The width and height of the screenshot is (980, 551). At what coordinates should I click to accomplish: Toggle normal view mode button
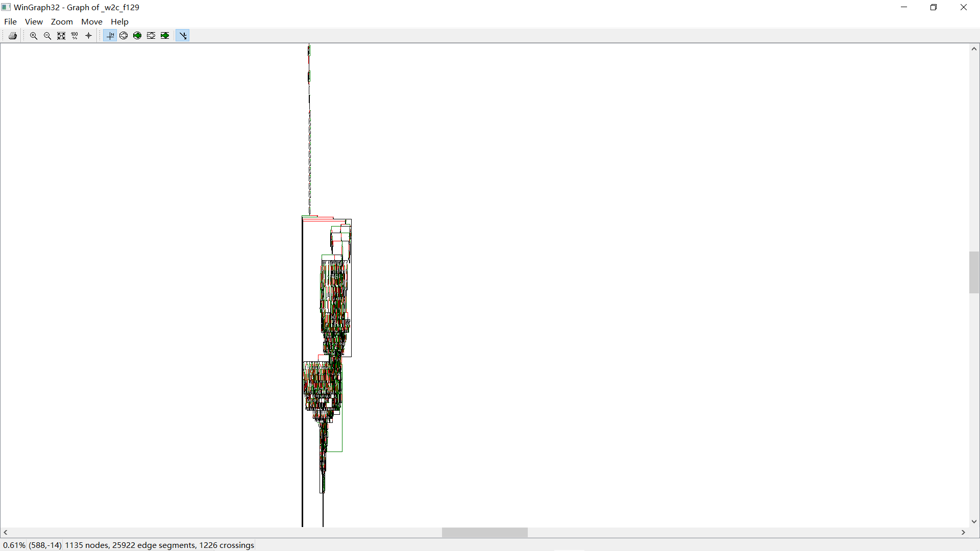(110, 36)
